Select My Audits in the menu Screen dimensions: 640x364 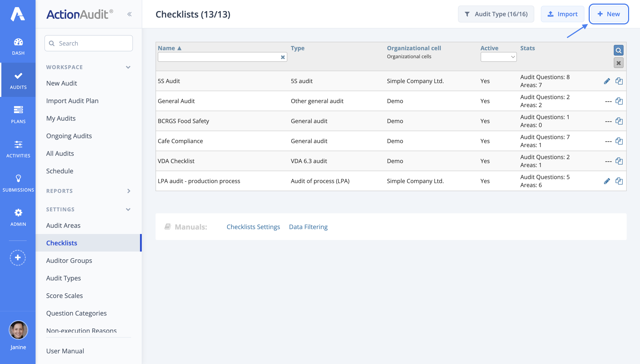(x=61, y=118)
